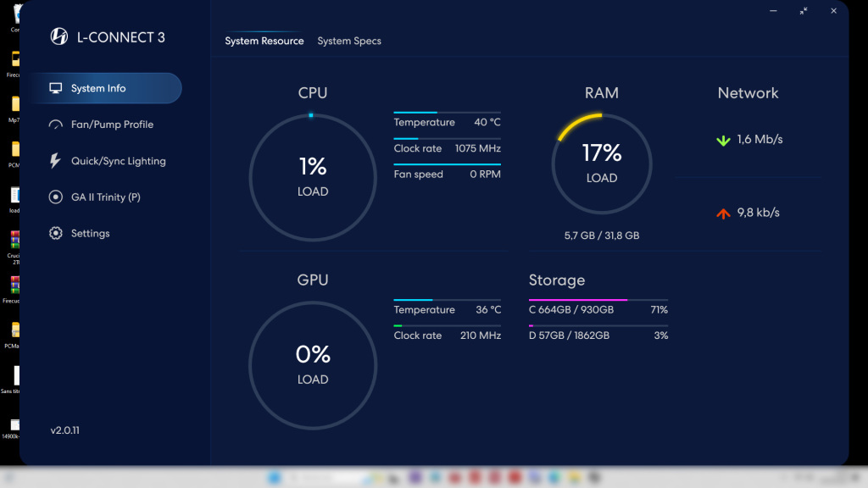
Task: Minimize the L-CONNECT 3 window
Action: coord(773,11)
